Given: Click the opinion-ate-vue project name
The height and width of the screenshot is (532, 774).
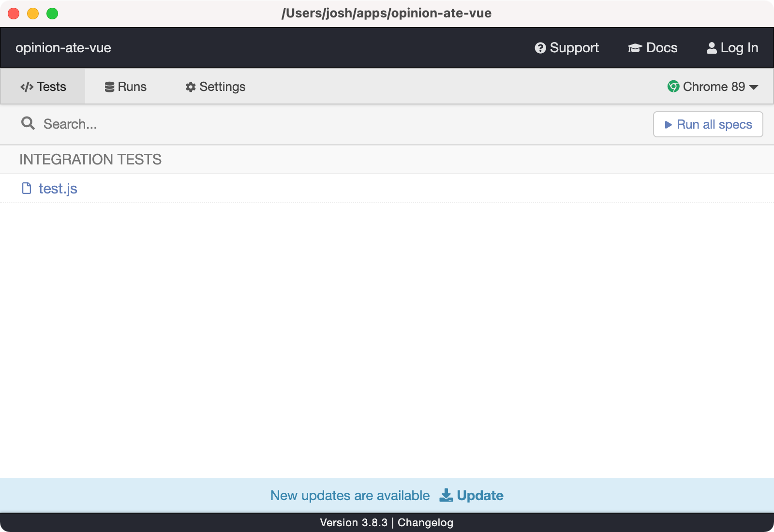Looking at the screenshot, I should (63, 48).
